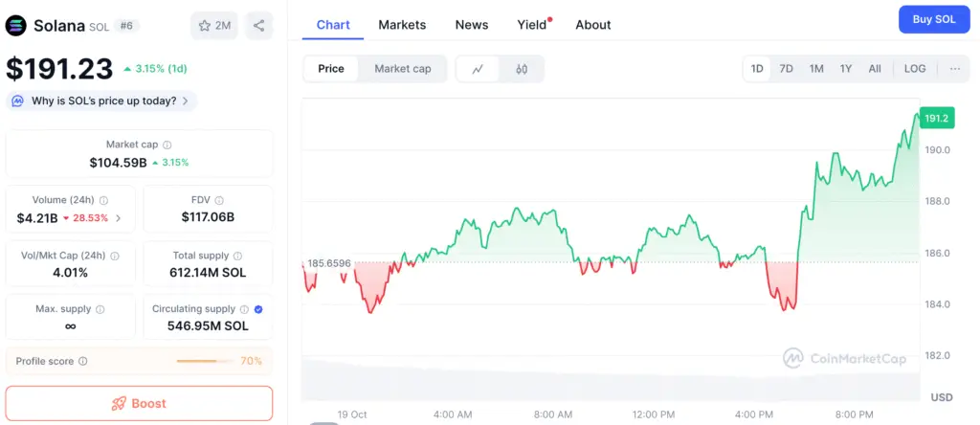Select the 7D time range
This screenshot has width=980, height=425.
(786, 69)
